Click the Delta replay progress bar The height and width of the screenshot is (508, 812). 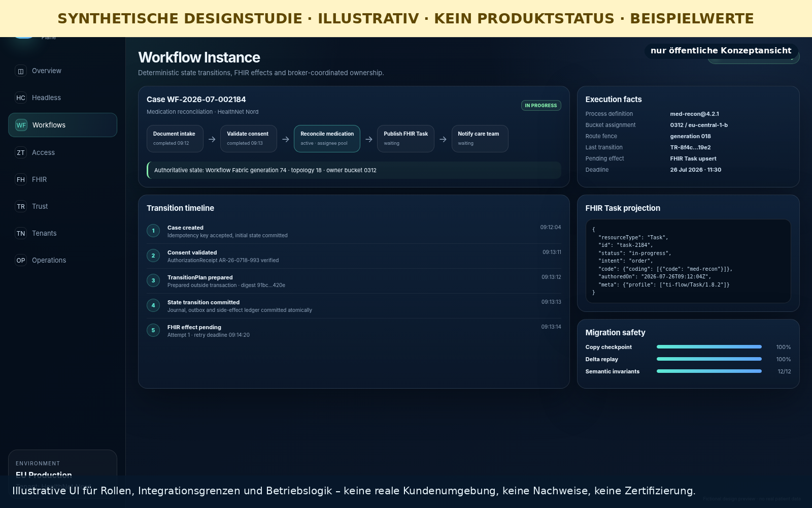tap(709, 359)
